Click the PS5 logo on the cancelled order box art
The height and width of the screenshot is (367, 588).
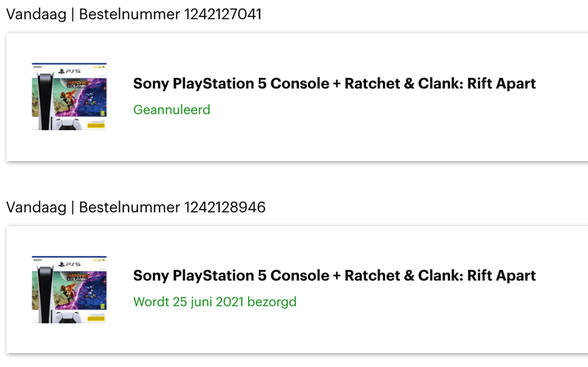(69, 71)
